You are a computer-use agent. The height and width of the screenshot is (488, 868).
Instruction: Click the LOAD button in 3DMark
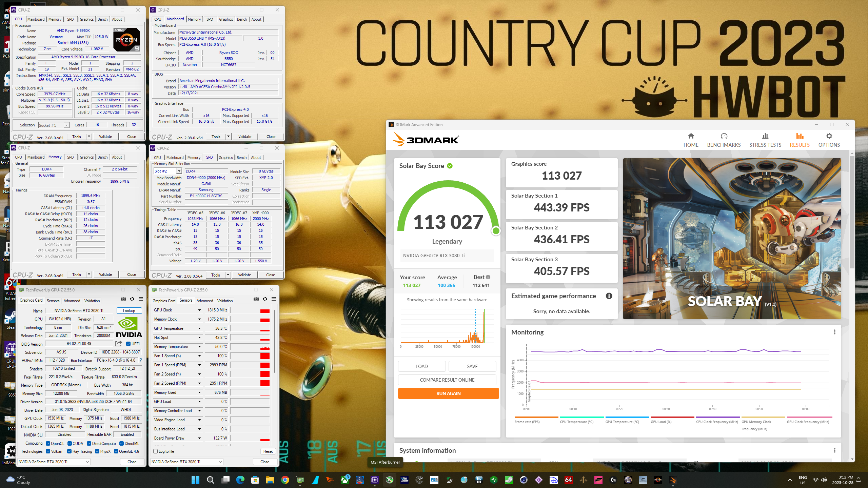[422, 366]
